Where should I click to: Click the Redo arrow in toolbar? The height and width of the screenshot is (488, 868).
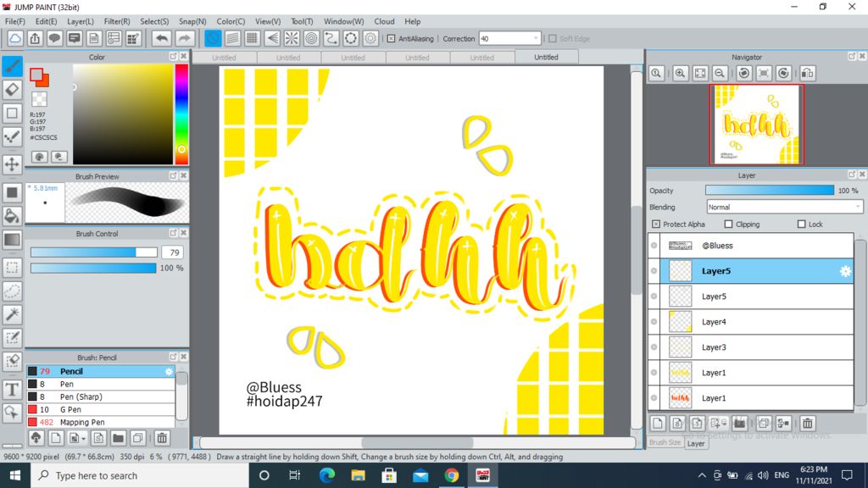184,38
